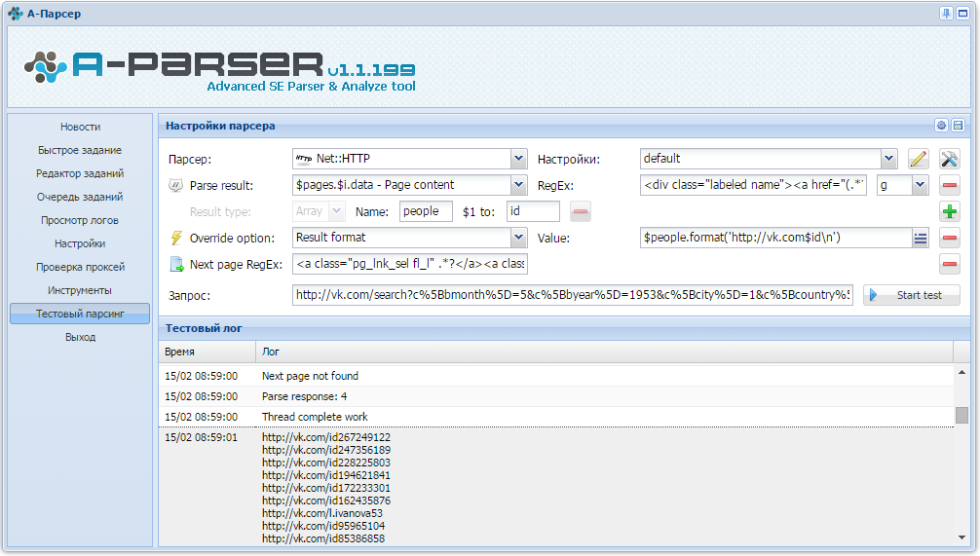Screen dimensions: 980x556
Task: Open Проверка проксей section
Action: (x=80, y=267)
